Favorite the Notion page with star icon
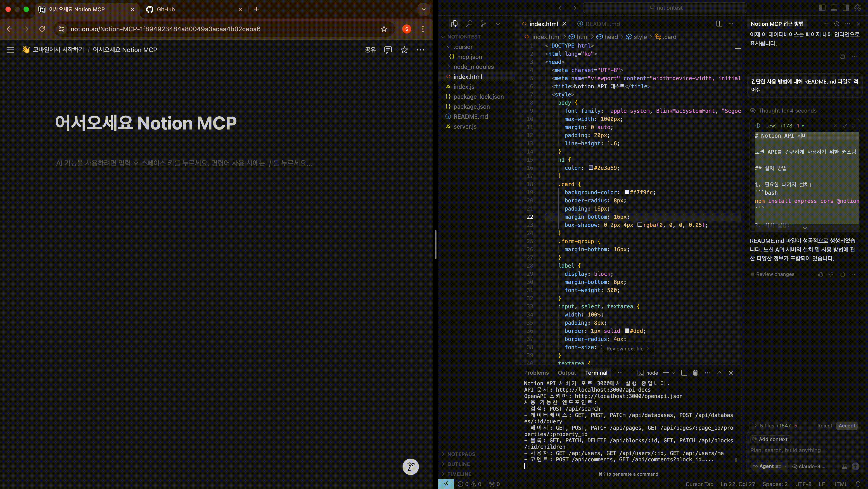 point(404,50)
